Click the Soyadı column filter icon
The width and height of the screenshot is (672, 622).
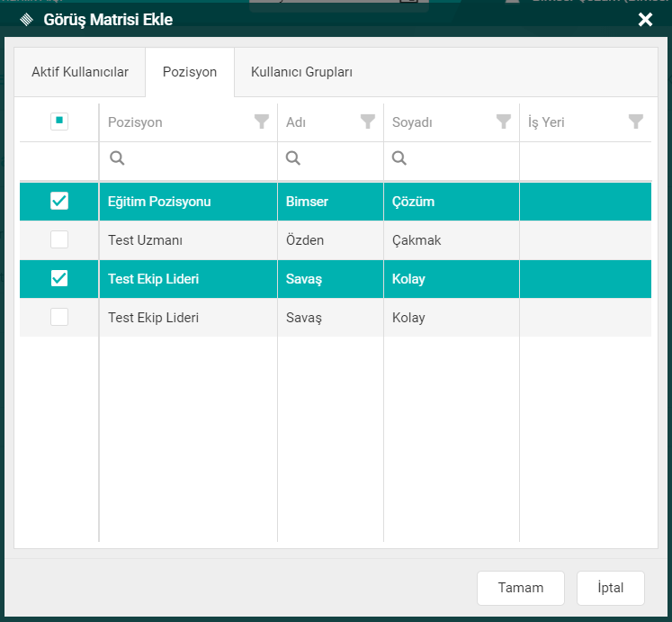(x=504, y=122)
